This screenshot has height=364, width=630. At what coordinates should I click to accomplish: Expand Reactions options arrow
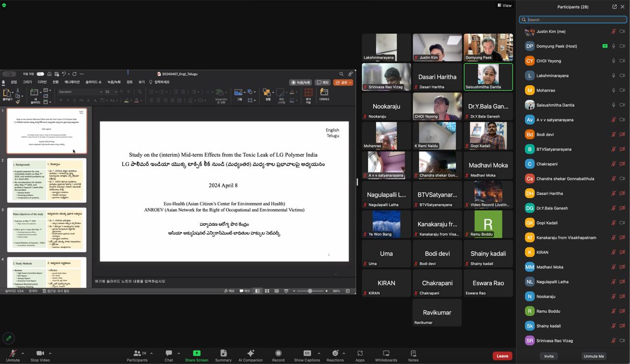[344, 353]
